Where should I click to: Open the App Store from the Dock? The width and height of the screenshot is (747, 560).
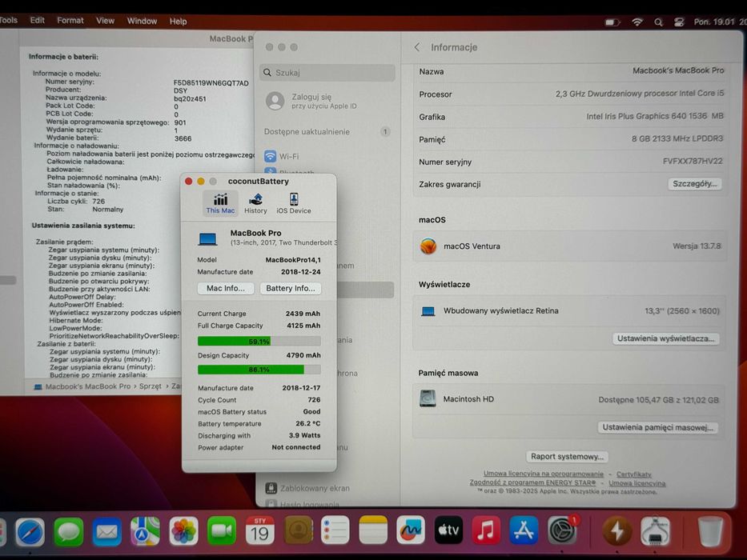524,530
